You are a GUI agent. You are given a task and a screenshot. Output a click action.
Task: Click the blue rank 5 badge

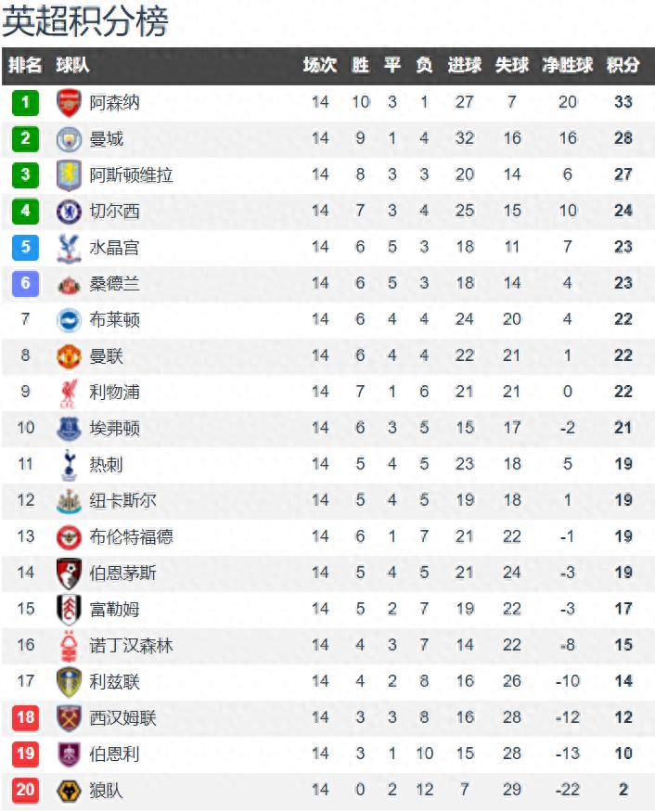coord(26,247)
